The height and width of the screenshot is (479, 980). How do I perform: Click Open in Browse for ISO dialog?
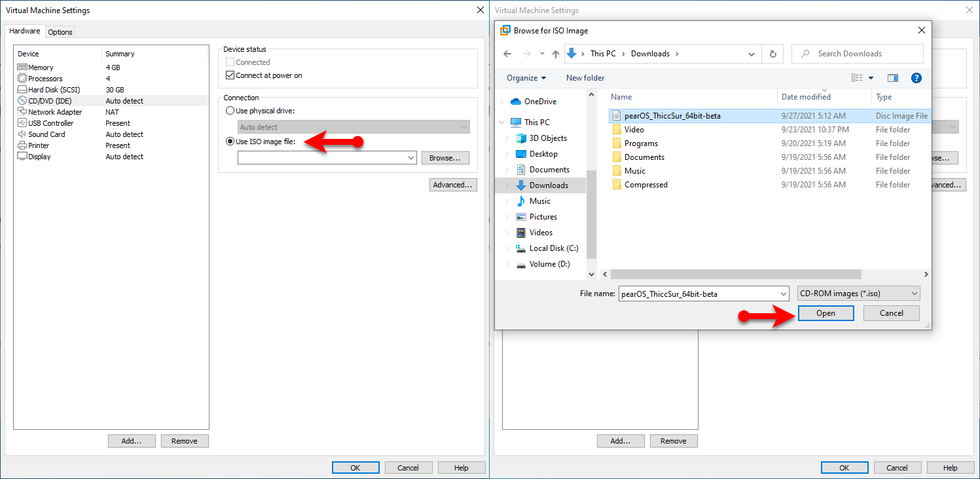point(826,313)
